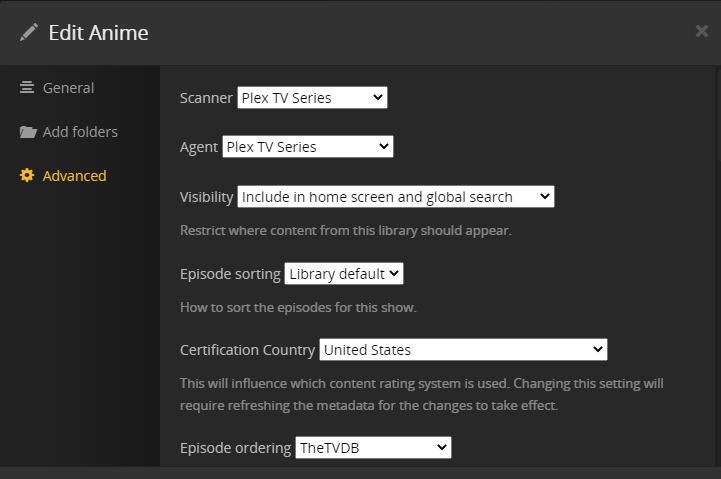721x479 pixels.
Task: Click the Episode ordering label
Action: 236,448
